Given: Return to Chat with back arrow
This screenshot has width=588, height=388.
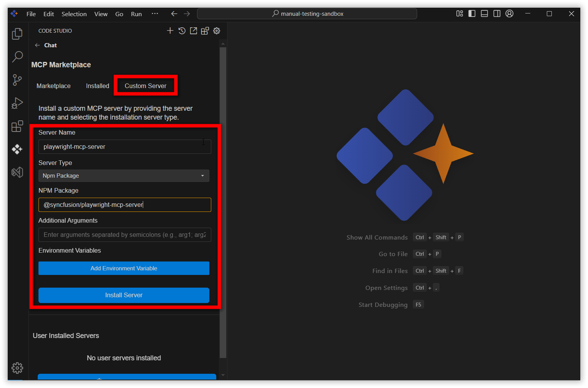Looking at the screenshot, I should point(37,45).
